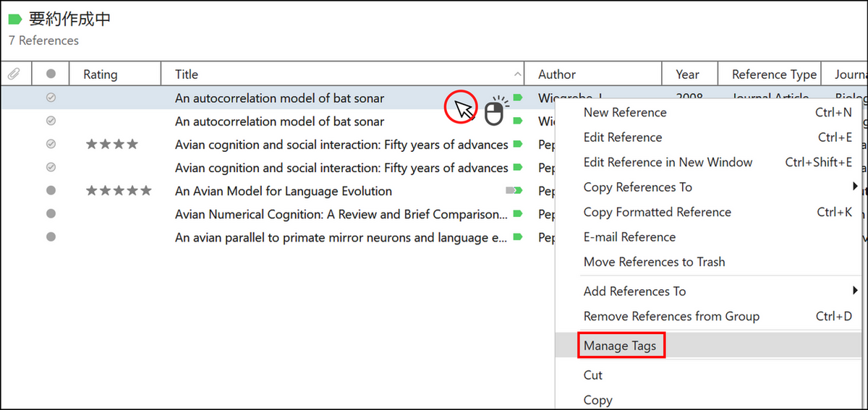Click the gray tag on An Avian Model row
Viewport: 868px width, 410px height.
pos(513,191)
